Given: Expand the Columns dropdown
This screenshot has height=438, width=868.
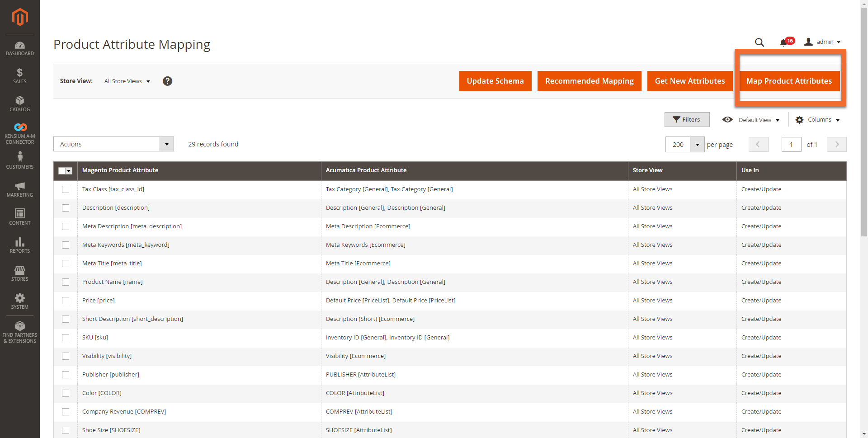Looking at the screenshot, I should click(x=818, y=120).
